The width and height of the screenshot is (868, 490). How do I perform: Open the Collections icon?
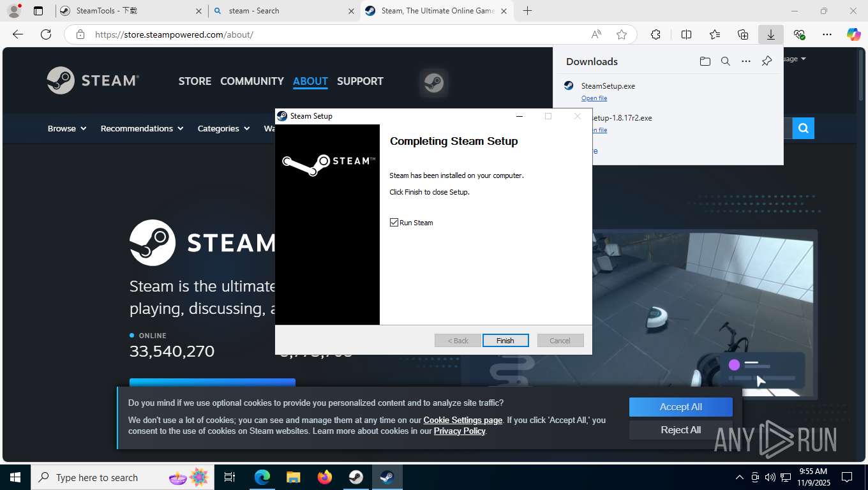[742, 34]
